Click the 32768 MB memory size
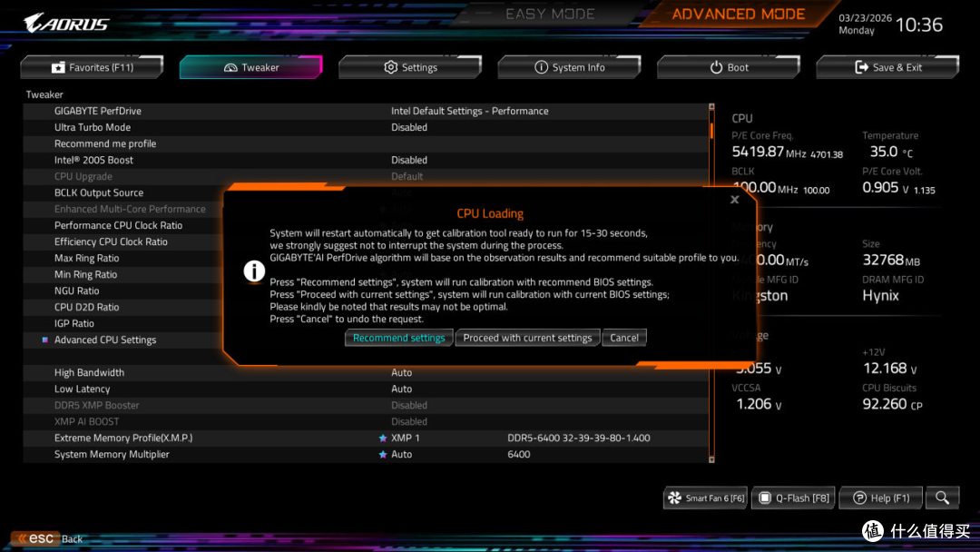The image size is (980, 552). (891, 260)
